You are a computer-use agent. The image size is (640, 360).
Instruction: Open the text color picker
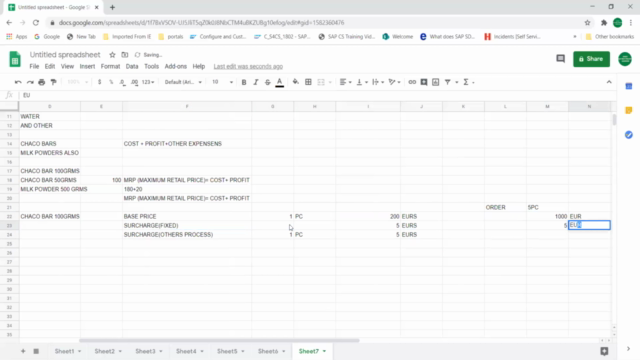coord(280,82)
